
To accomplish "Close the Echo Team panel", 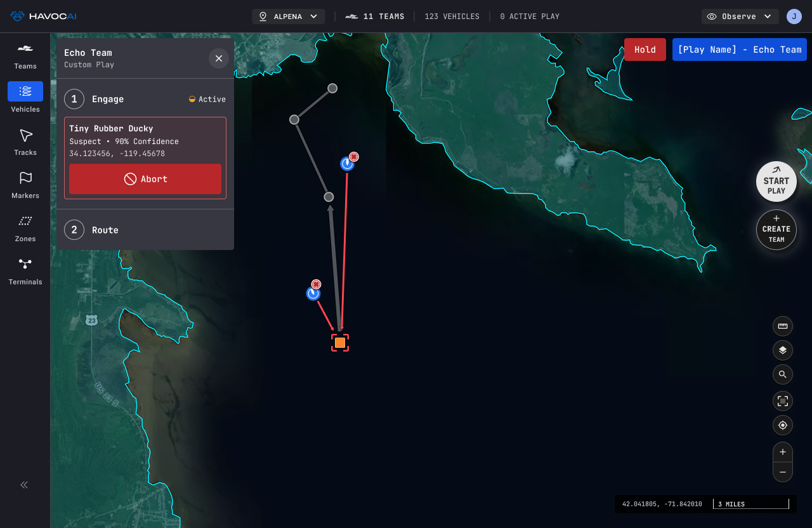I will pyautogui.click(x=219, y=58).
